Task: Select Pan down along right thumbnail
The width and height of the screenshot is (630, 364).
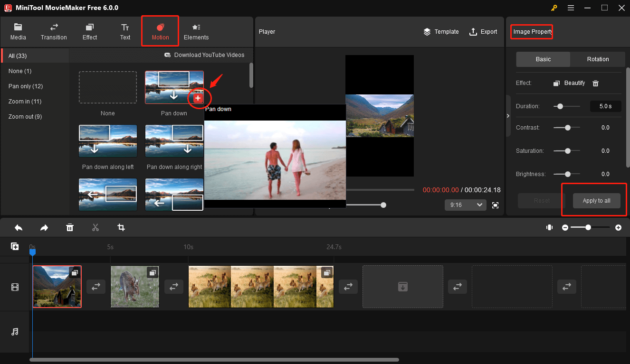Action: click(174, 141)
